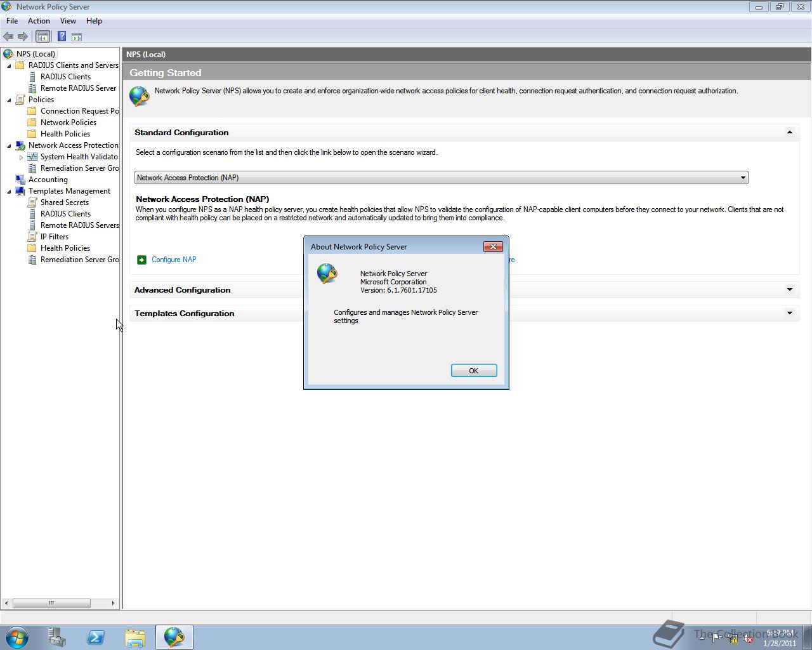
Task: Open the View menu
Action: [68, 21]
